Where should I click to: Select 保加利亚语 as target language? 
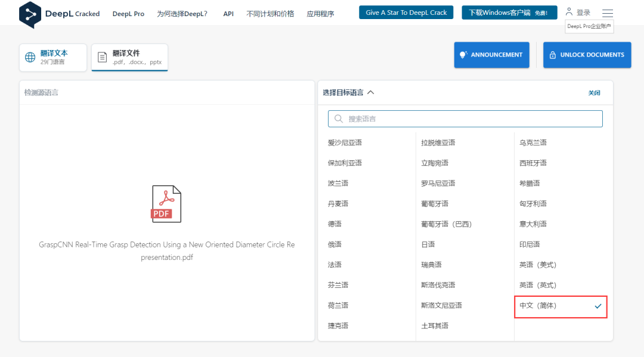click(x=345, y=163)
